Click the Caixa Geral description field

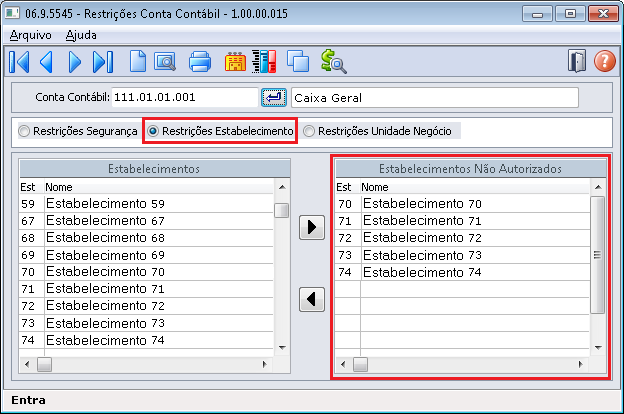coord(435,98)
